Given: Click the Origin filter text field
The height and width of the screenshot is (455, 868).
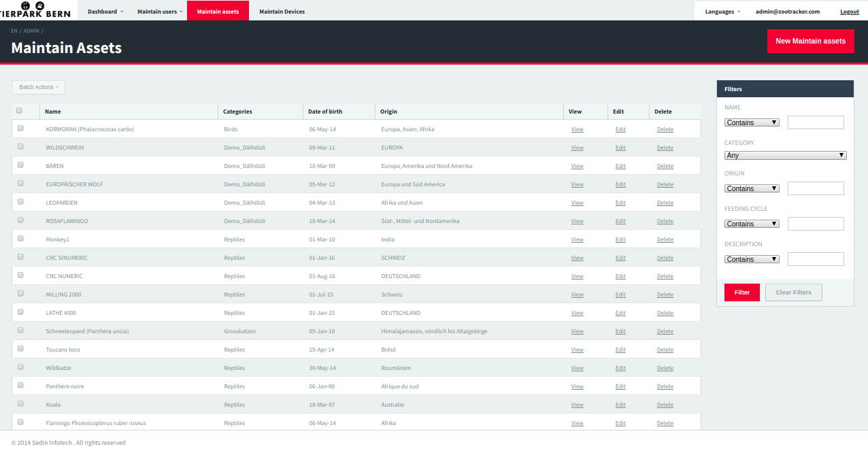Looking at the screenshot, I should 815,188.
